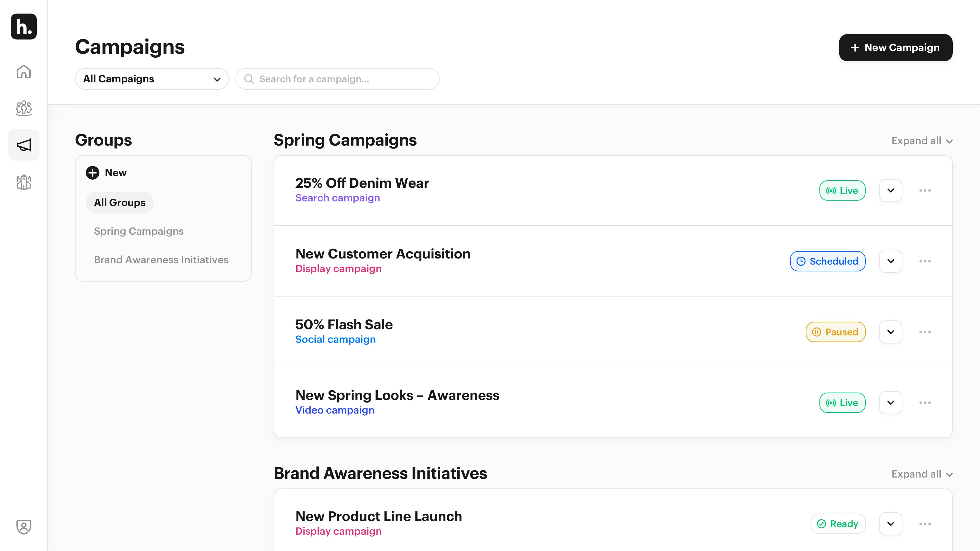
Task: Select the All Groups filter
Action: click(x=119, y=203)
